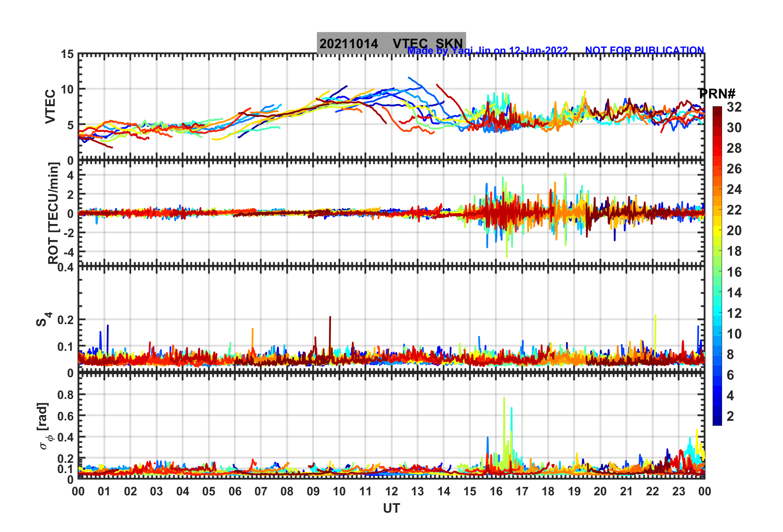Click the "-2" tick on the ROT axis
Image resolution: width=783 pixels, height=532 pixels.
(x=68, y=233)
